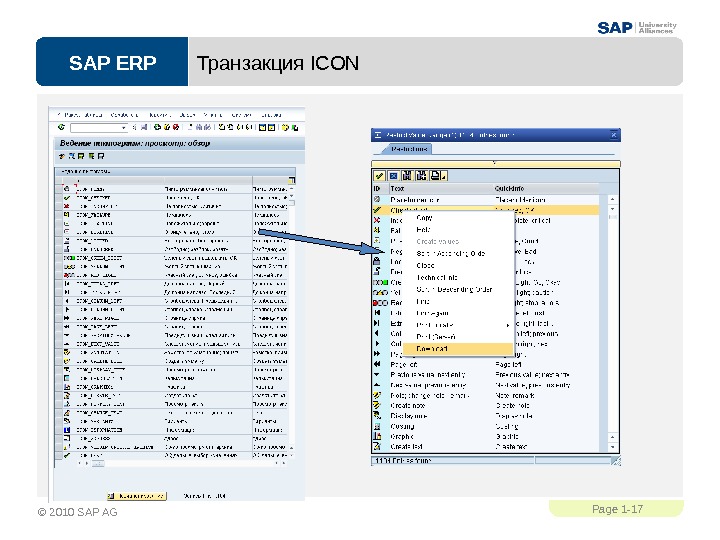Click the red traffic light icon in dialog list
720x540 pixels.
380,303
